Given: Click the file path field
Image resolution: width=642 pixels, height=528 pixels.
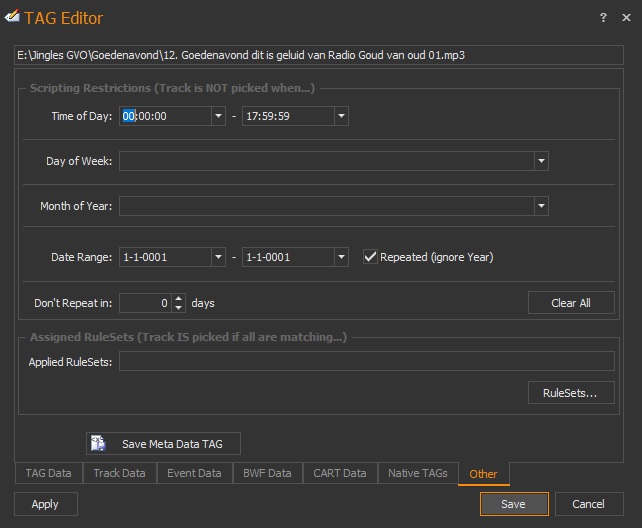Looking at the screenshot, I should point(319,55).
